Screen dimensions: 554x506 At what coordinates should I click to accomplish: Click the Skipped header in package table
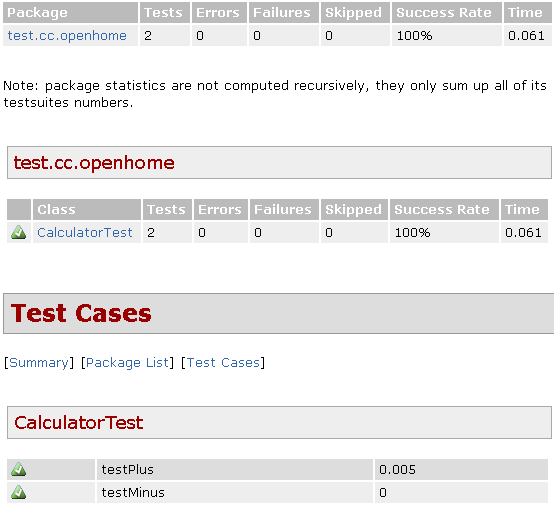[x=353, y=13]
